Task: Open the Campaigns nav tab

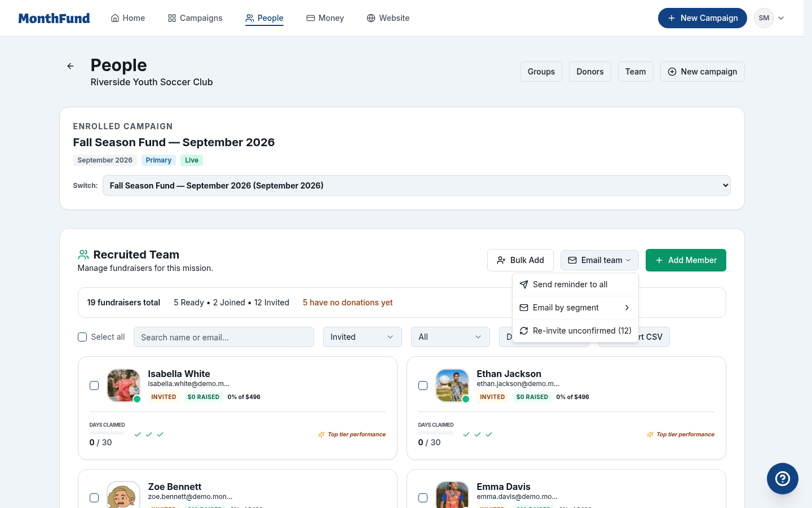Action: [195, 18]
